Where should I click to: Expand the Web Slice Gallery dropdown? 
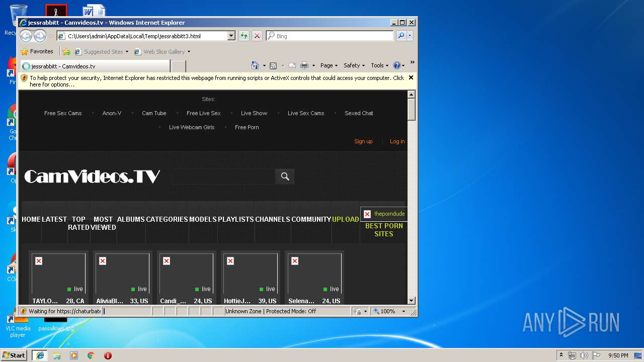[189, 52]
